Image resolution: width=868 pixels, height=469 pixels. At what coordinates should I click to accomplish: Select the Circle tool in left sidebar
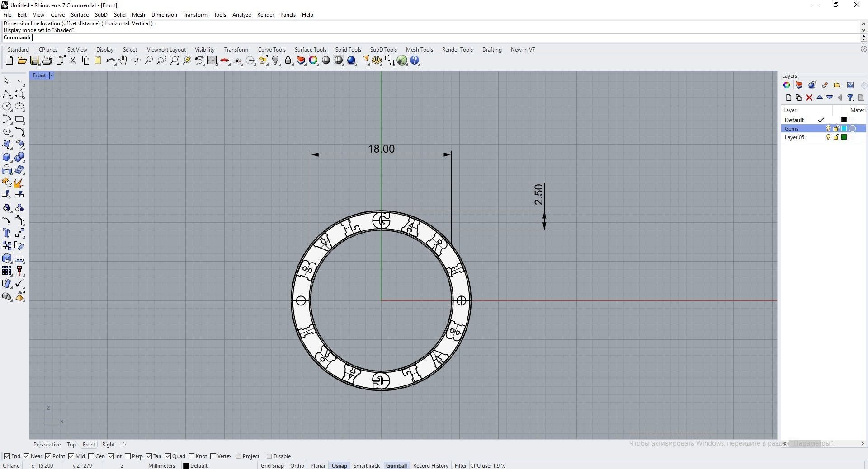coord(7,107)
